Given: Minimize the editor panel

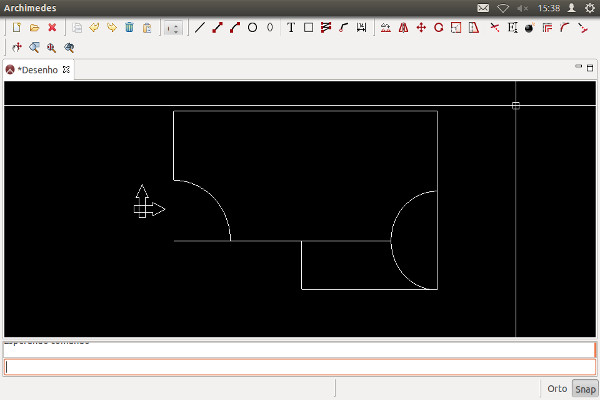Looking at the screenshot, I should click(578, 67).
